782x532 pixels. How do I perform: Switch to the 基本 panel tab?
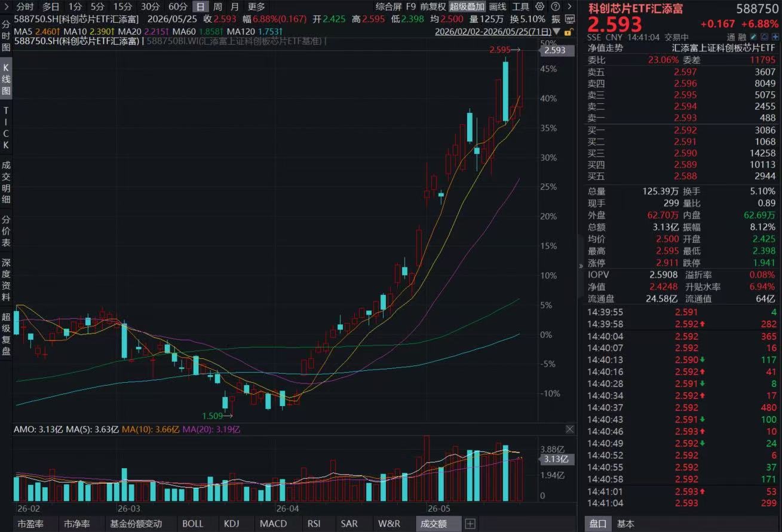pyautogui.click(x=626, y=524)
